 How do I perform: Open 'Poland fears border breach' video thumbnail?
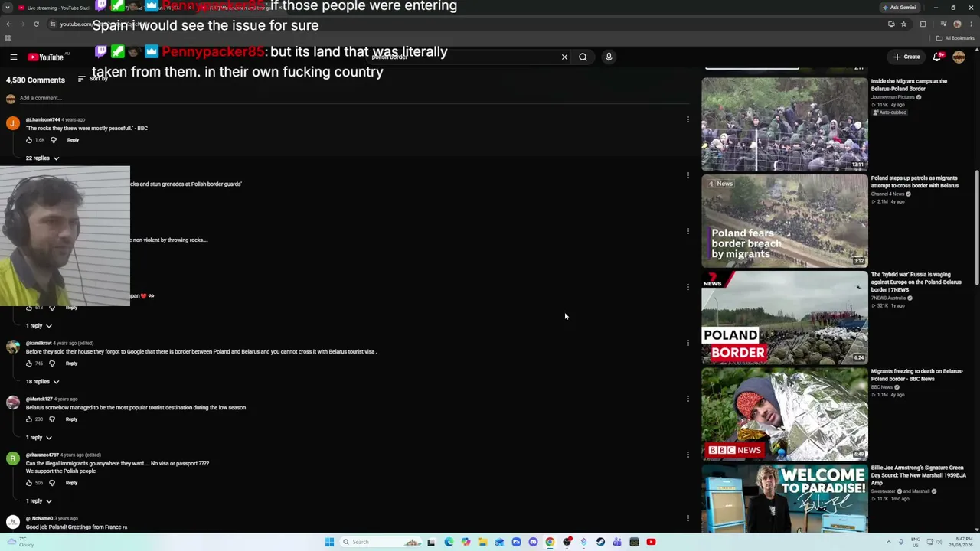point(785,220)
